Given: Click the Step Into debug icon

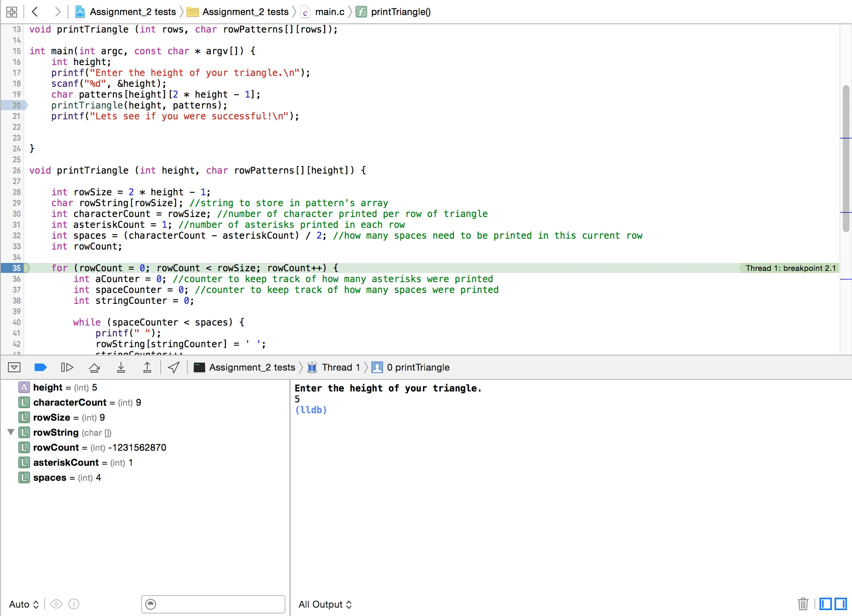Looking at the screenshot, I should pyautogui.click(x=121, y=367).
